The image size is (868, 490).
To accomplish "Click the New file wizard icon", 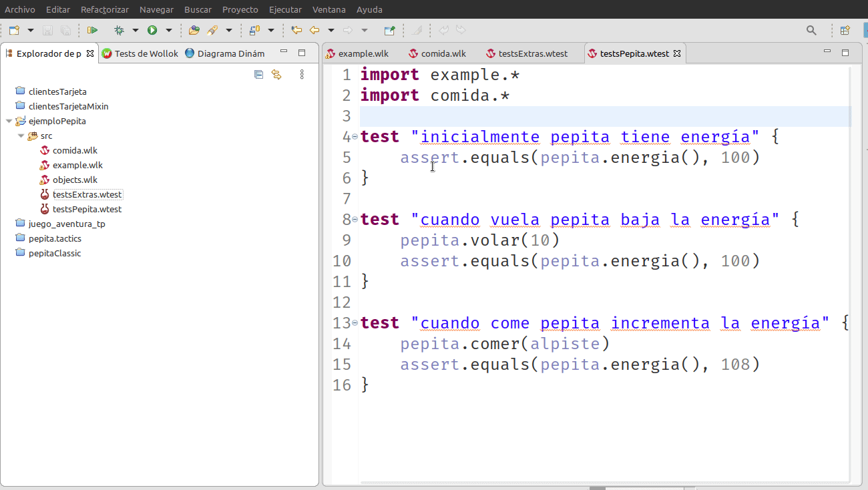I will [x=14, y=30].
